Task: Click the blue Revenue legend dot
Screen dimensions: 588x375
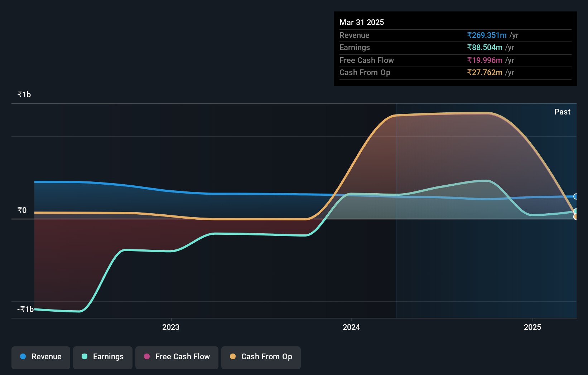Action: pos(23,356)
